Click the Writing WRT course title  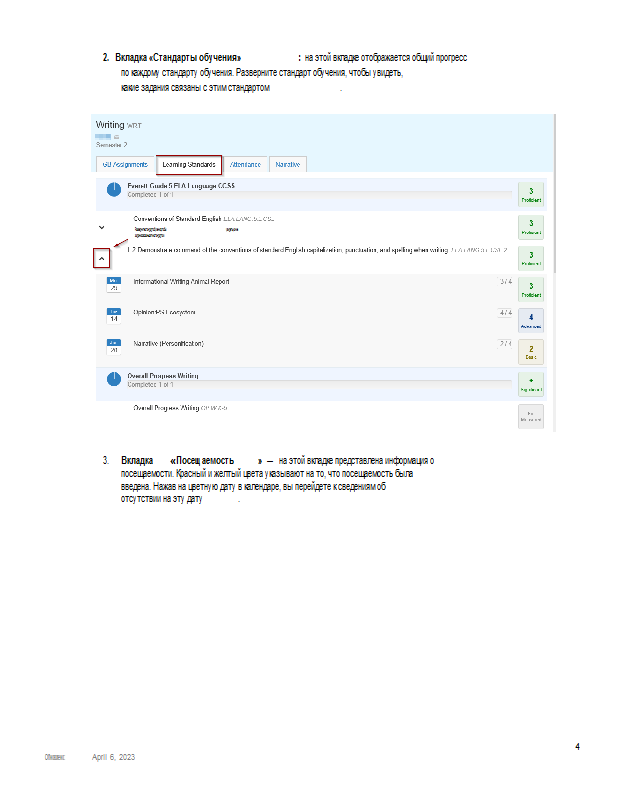118,125
